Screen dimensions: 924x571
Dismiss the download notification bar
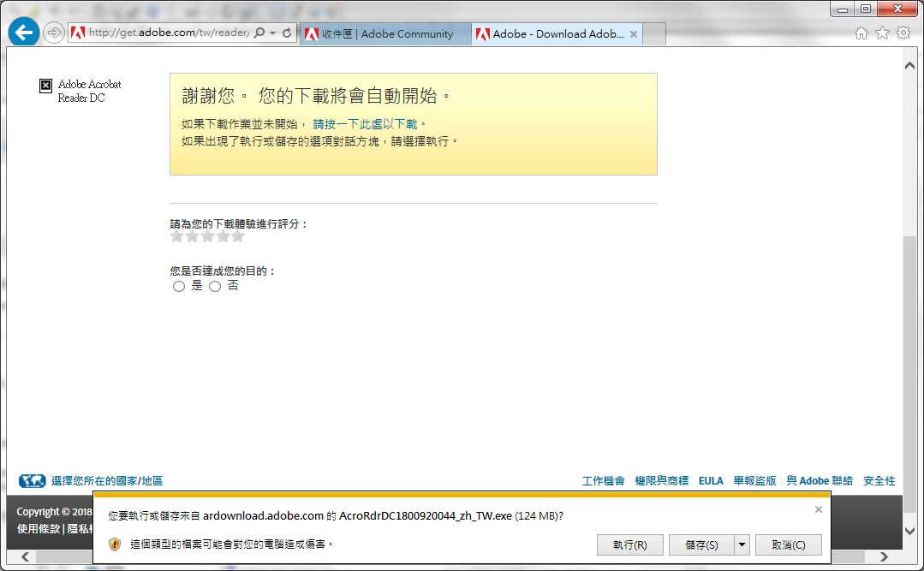coord(819,509)
